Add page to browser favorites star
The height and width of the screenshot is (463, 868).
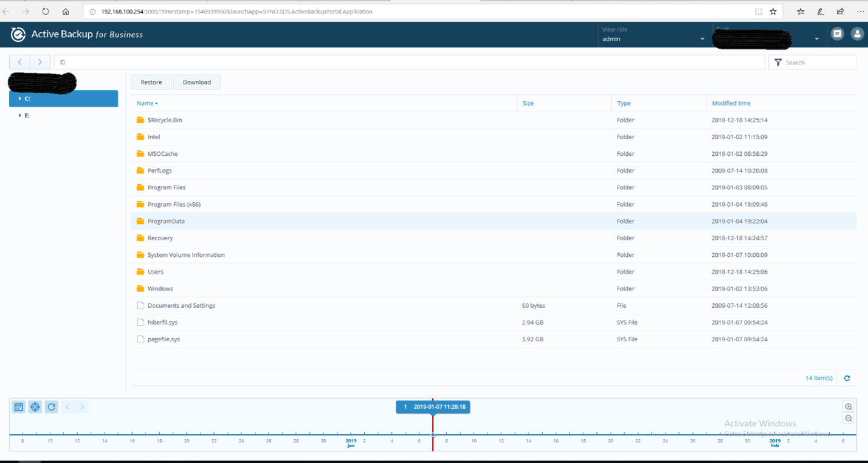pyautogui.click(x=773, y=12)
